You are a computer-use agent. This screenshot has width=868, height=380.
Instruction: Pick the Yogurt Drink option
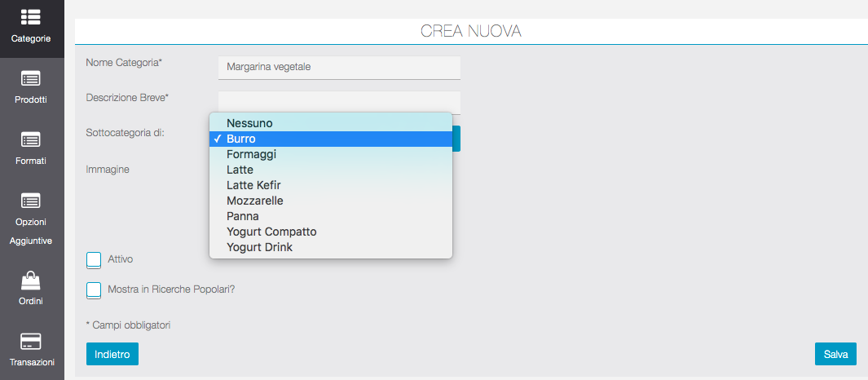click(259, 247)
